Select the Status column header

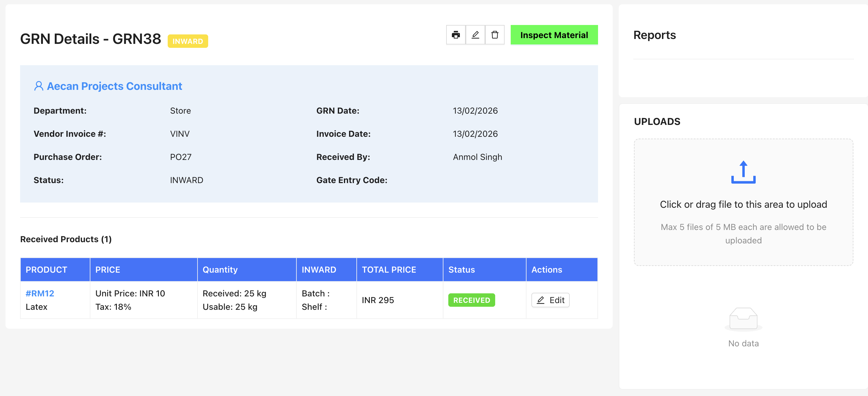pos(461,270)
